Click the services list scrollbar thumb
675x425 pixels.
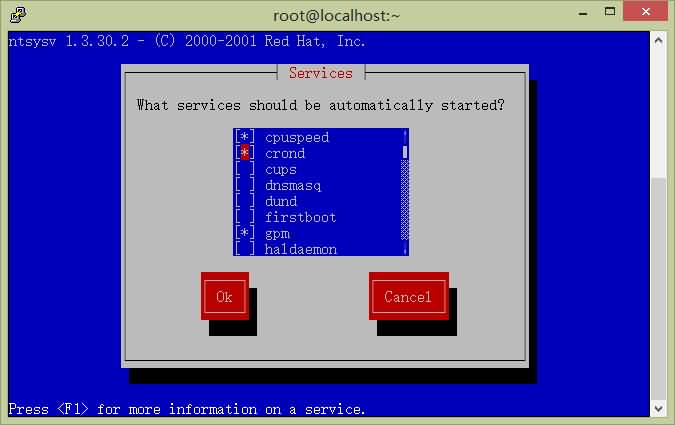click(x=405, y=152)
